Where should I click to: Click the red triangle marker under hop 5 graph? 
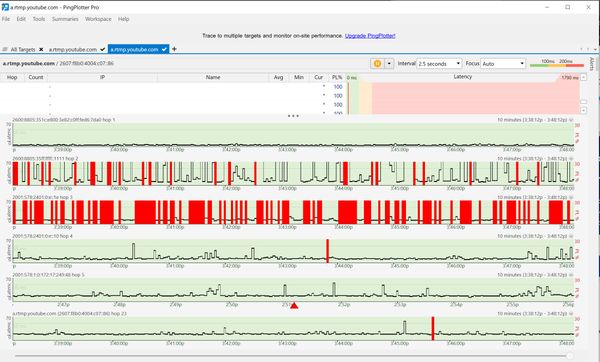(294, 305)
